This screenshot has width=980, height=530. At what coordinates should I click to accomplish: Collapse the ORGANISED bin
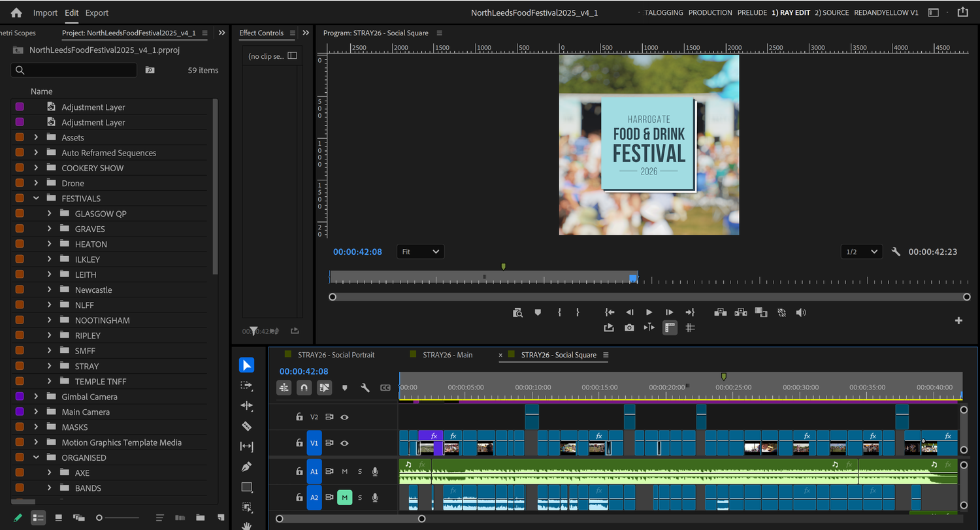click(x=36, y=457)
